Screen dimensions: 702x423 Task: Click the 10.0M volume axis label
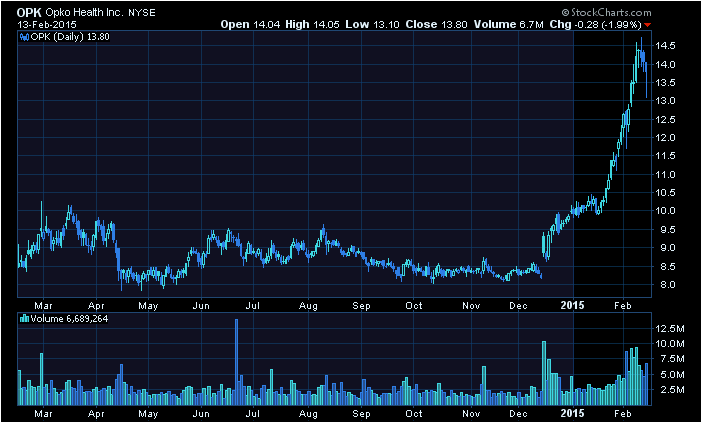tap(671, 344)
